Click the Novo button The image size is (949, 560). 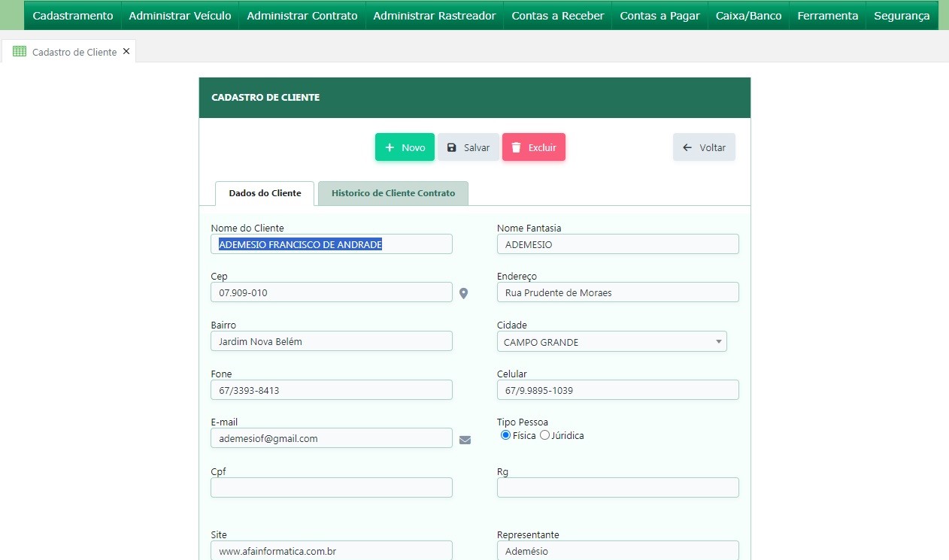405,147
